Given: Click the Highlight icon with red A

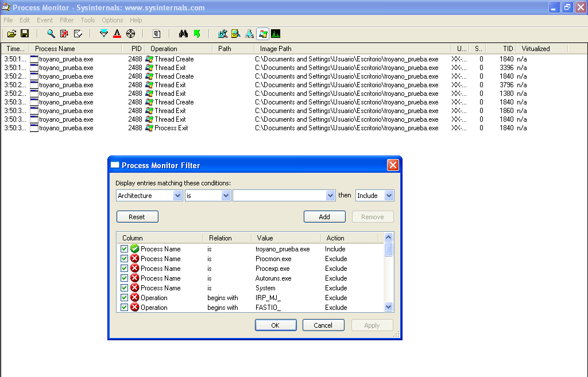Looking at the screenshot, I should pos(117,33).
